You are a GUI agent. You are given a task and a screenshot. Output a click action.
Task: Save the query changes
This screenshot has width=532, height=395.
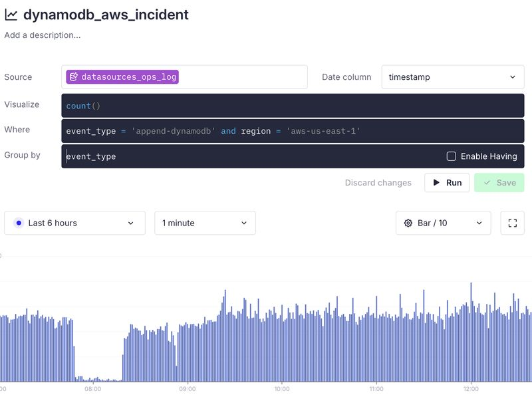(x=499, y=183)
